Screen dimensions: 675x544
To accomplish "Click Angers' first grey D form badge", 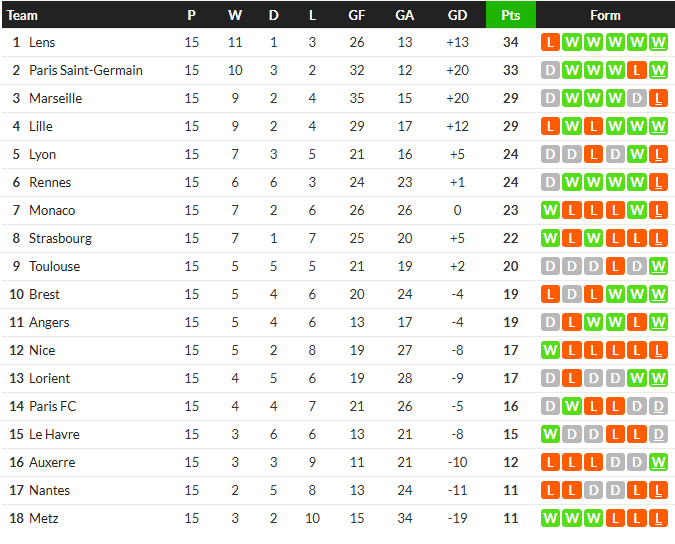I will 549,322.
